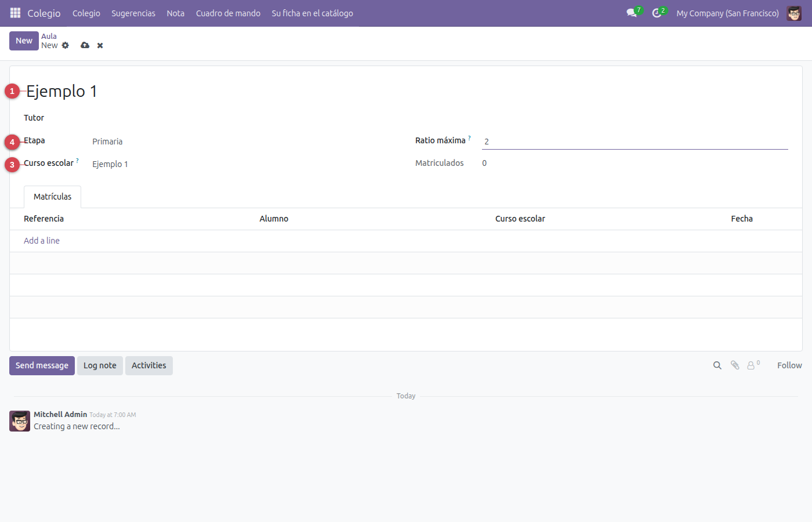Click Colegio app title

click(x=44, y=13)
